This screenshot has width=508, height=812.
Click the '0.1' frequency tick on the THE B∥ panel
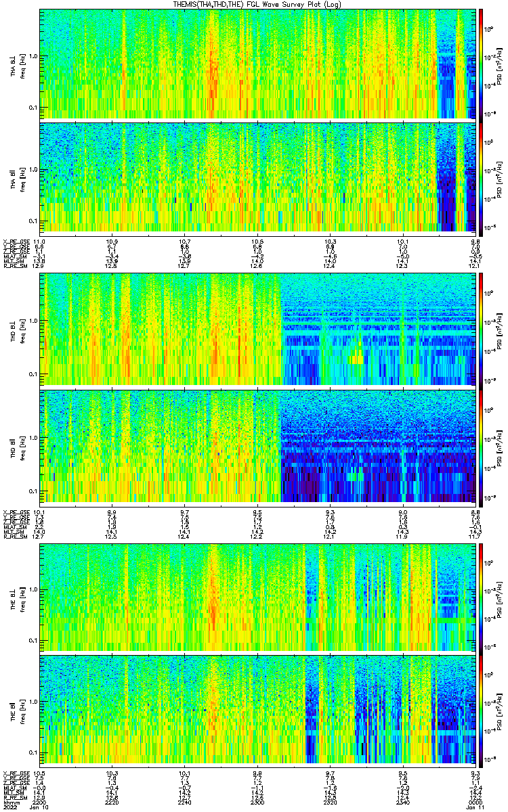33,752
